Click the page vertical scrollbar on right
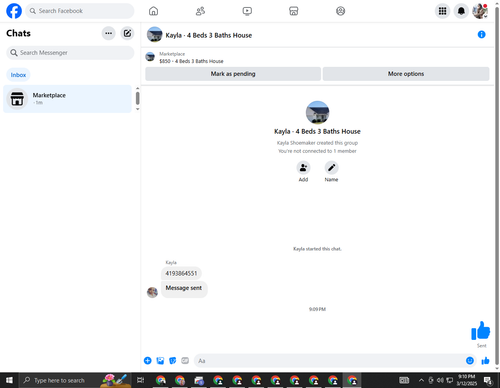The width and height of the screenshot is (500, 388). point(497,186)
